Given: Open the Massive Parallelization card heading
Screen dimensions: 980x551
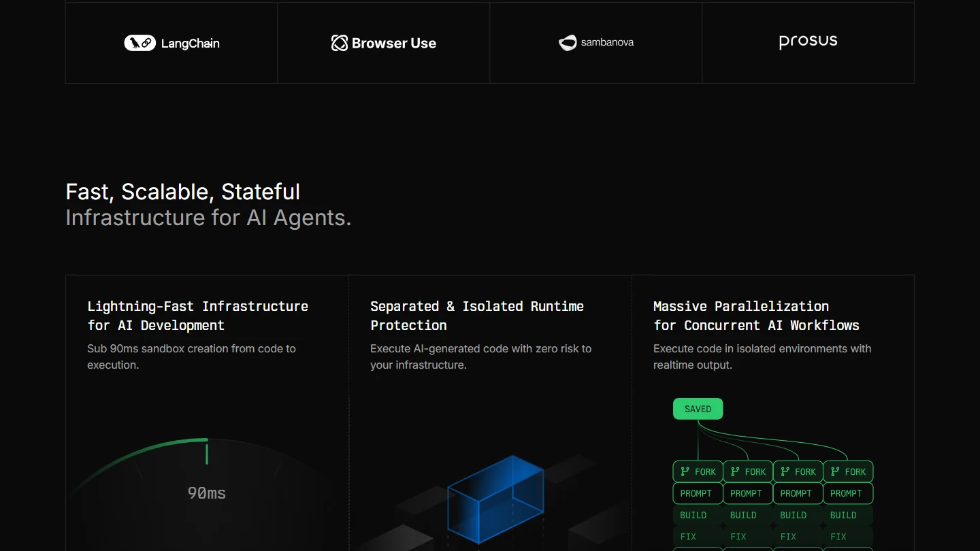Looking at the screenshot, I should 755,316.
